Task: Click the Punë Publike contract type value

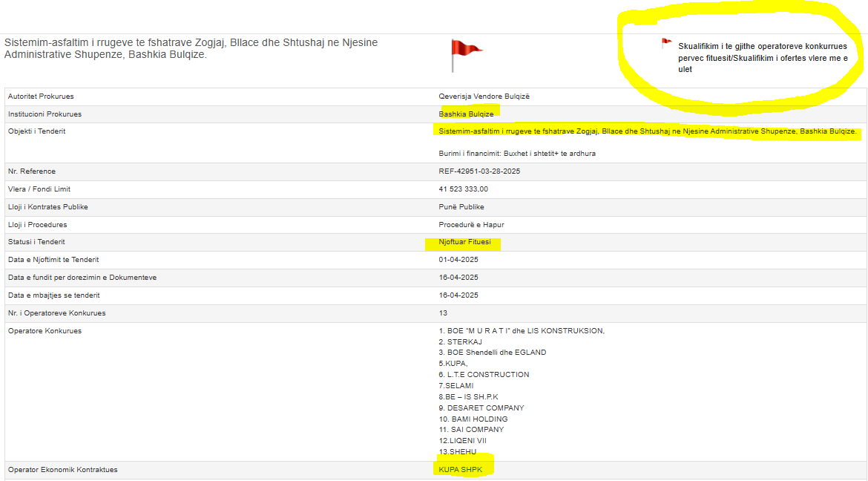Action: point(461,207)
